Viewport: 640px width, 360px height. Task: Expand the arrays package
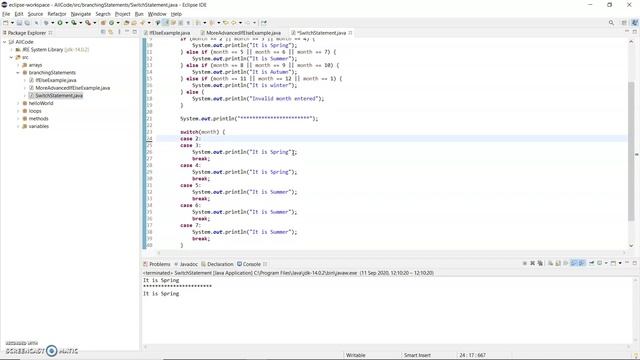(18, 65)
